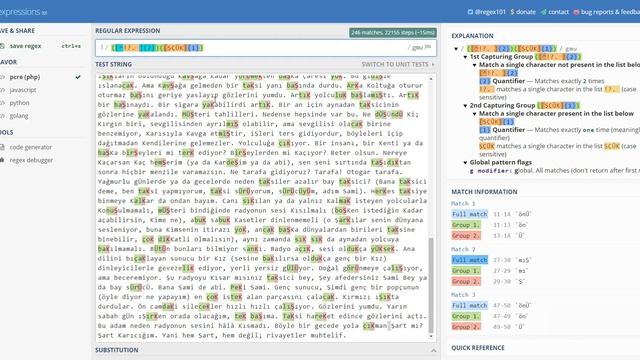
Task: Click the test string scrollbar thumb
Action: [431, 285]
